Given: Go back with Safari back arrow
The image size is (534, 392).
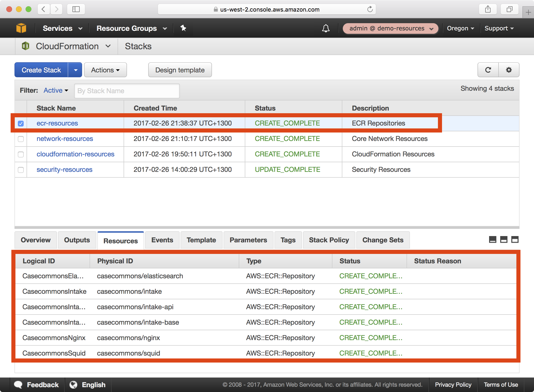Looking at the screenshot, I should pos(44,9).
